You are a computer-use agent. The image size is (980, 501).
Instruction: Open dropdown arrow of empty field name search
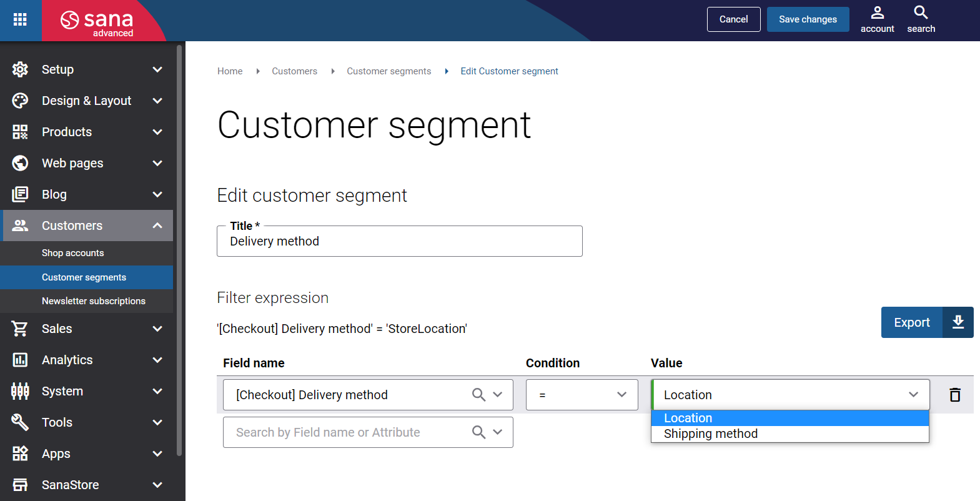pos(498,432)
